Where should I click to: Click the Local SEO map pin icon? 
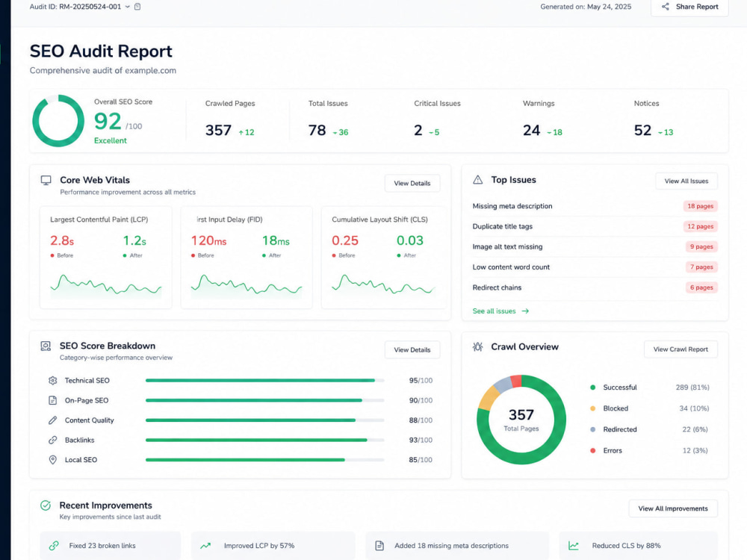pos(53,459)
